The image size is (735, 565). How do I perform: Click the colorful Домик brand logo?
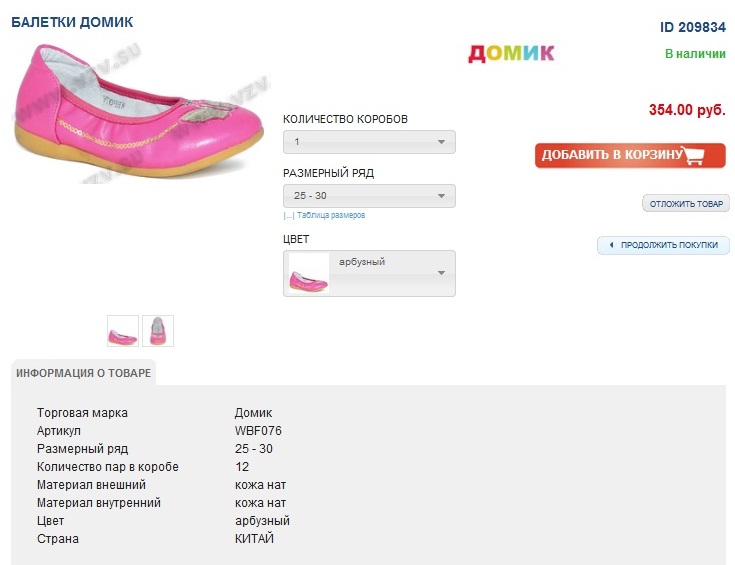point(511,53)
